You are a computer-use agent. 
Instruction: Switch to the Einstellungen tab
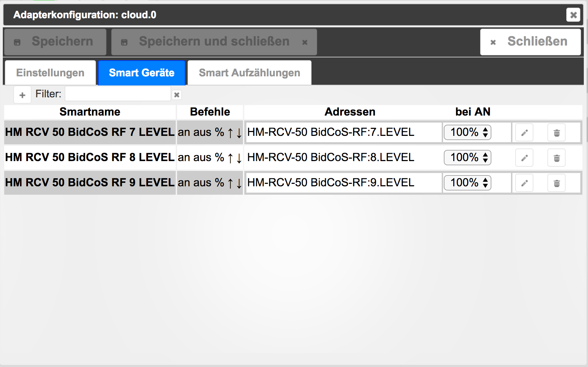[50, 73]
